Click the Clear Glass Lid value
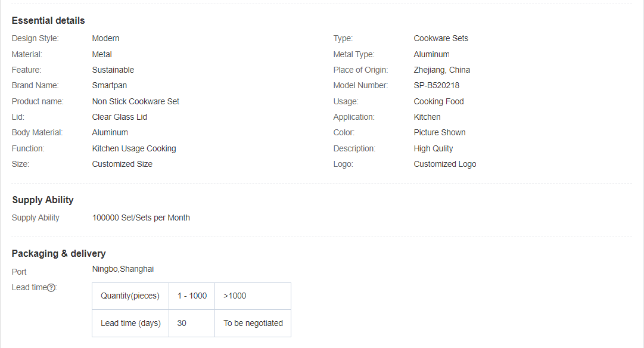Image resolution: width=644 pixels, height=348 pixels. (119, 117)
